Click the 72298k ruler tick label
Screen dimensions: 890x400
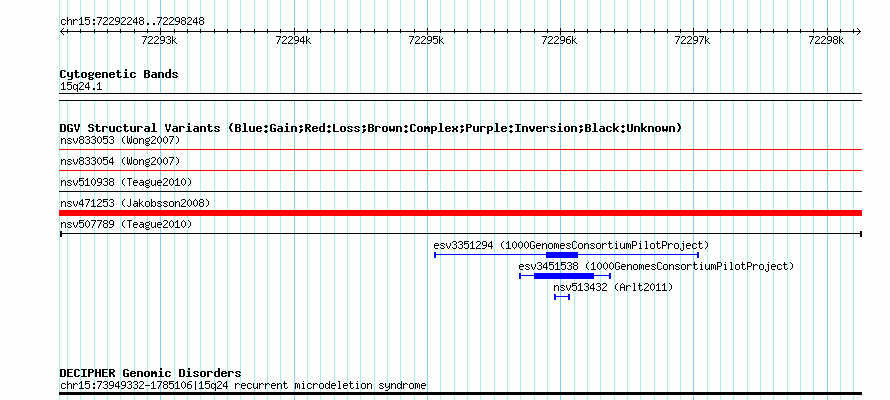point(827,40)
